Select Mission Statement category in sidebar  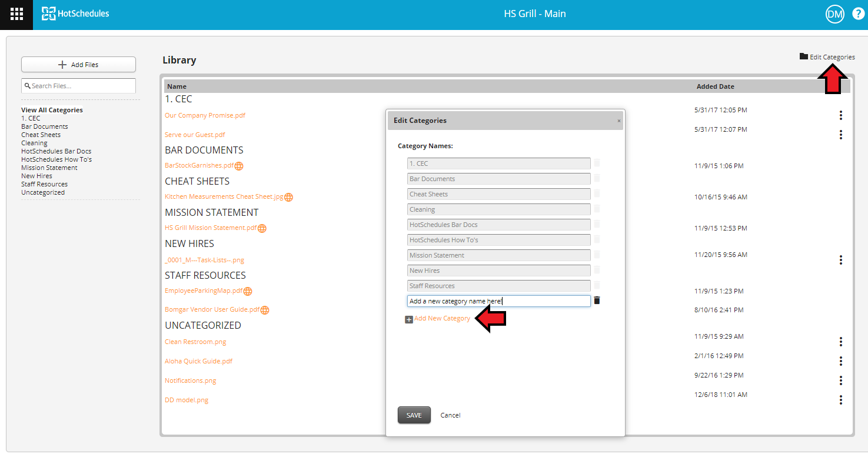(x=49, y=168)
